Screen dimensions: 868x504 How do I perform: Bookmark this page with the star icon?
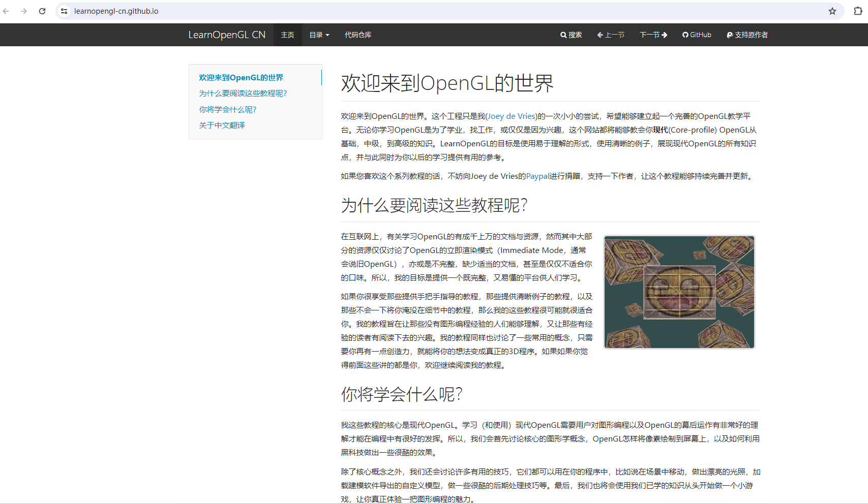pos(832,11)
